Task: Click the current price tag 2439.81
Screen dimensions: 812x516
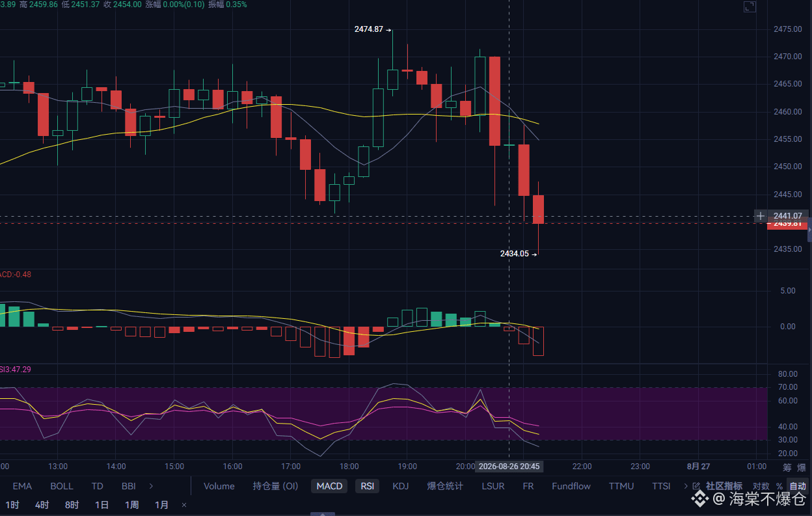Action: (787, 224)
